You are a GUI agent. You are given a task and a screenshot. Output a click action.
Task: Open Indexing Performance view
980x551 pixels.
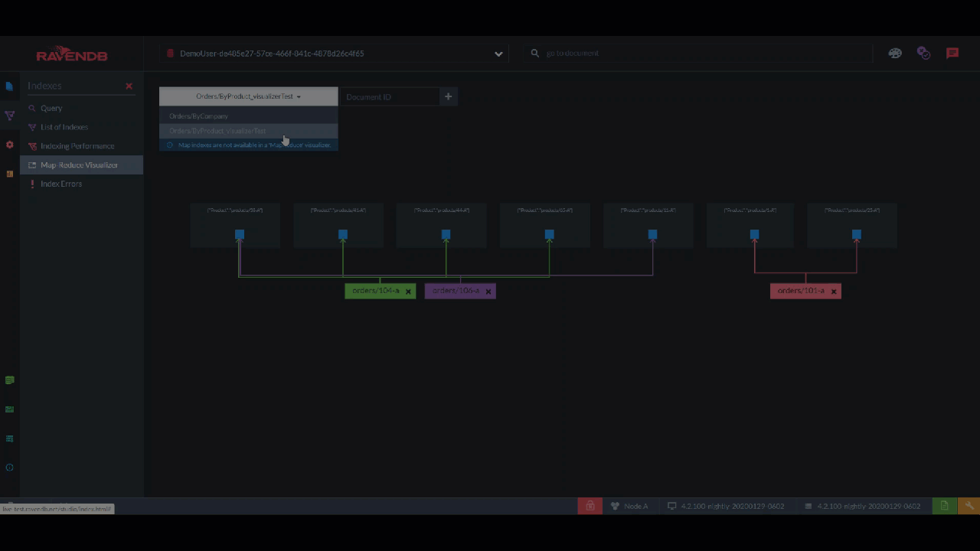[x=77, y=146]
